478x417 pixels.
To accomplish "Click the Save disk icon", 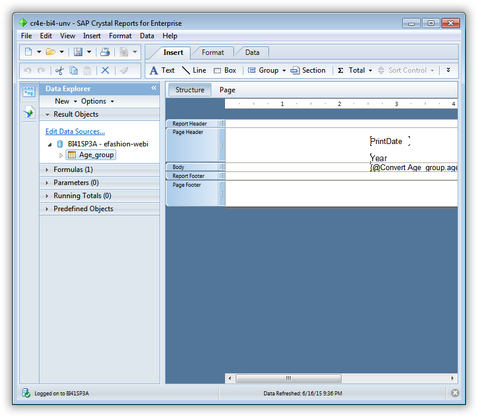I will point(78,52).
